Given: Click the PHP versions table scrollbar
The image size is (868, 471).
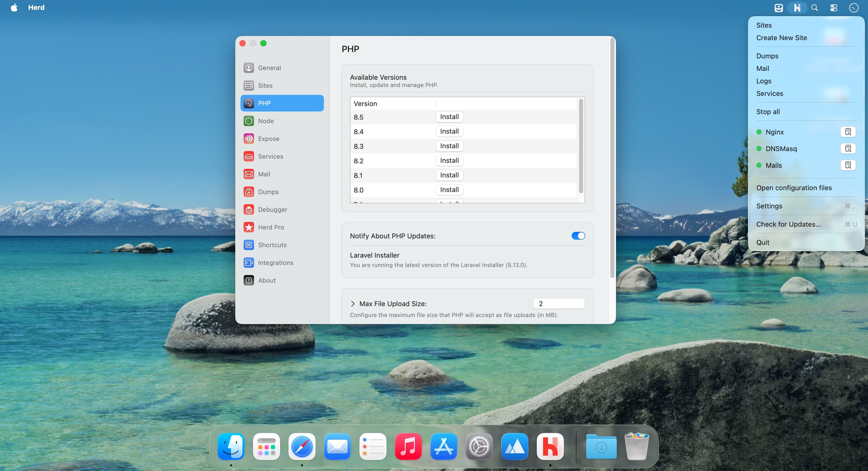Looking at the screenshot, I should pyautogui.click(x=581, y=146).
